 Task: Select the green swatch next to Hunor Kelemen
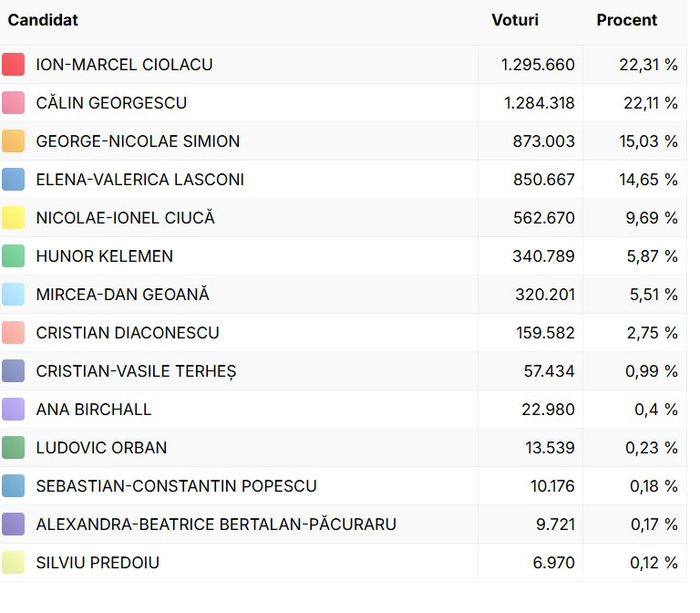[13, 256]
